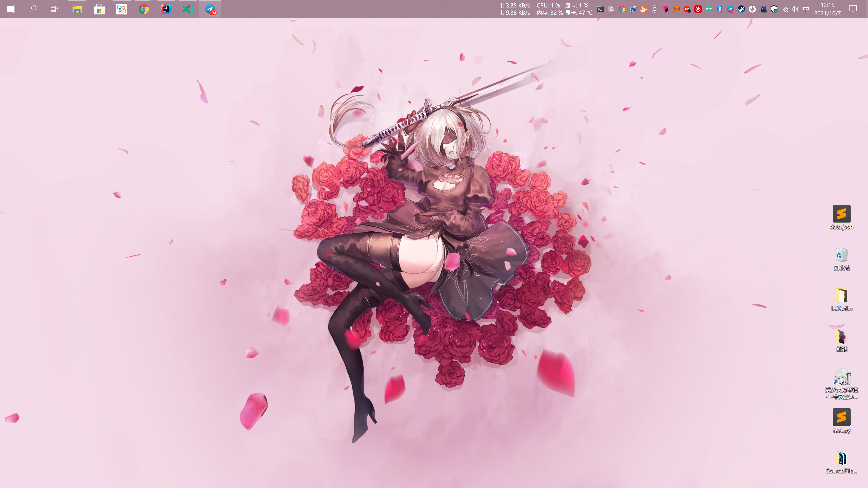The width and height of the screenshot is (868, 488).
Task: Toggle the Chinese input method indicator
Action: [806, 9]
